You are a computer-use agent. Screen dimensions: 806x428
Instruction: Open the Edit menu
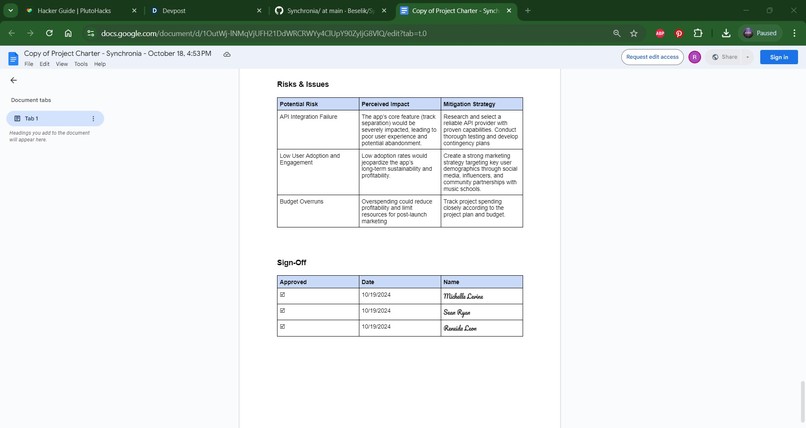[45, 64]
